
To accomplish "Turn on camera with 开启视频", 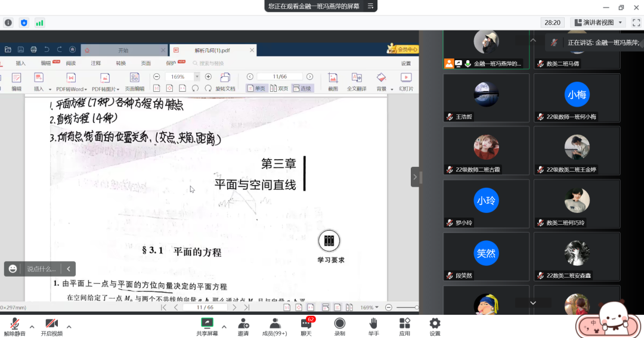I will pyautogui.click(x=52, y=324).
